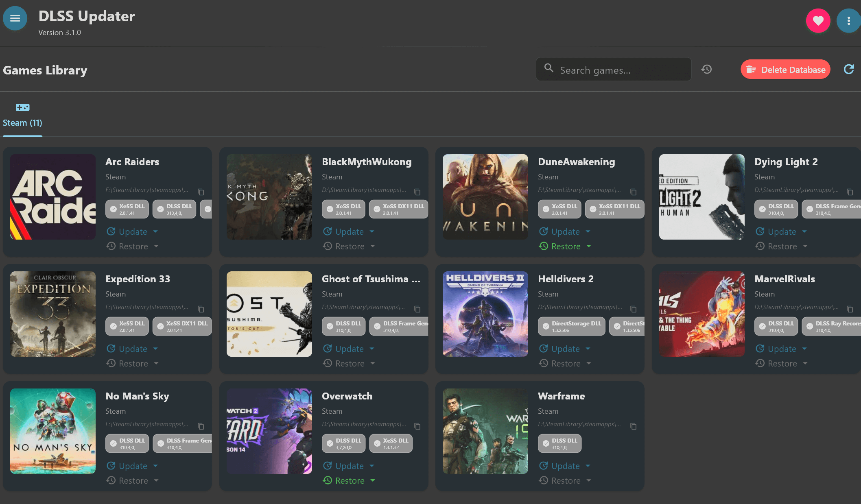The width and height of the screenshot is (861, 504).
Task: Expand Update dropdown arrow for Dying Light 2
Action: click(x=804, y=231)
